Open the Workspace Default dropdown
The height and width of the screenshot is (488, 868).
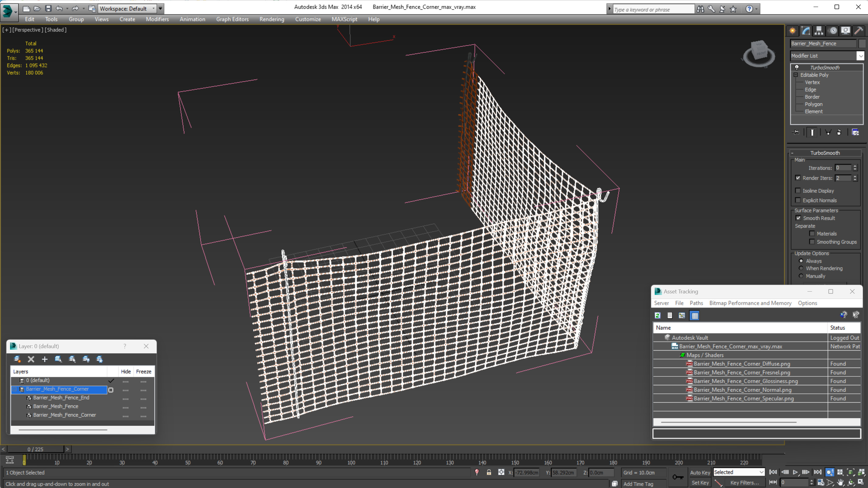tap(127, 9)
